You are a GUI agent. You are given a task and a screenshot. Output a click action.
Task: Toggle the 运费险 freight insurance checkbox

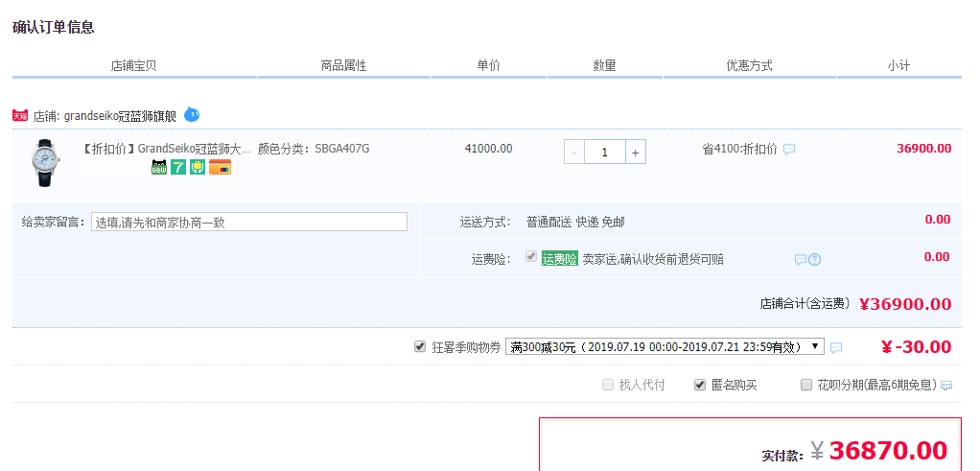pos(531,256)
